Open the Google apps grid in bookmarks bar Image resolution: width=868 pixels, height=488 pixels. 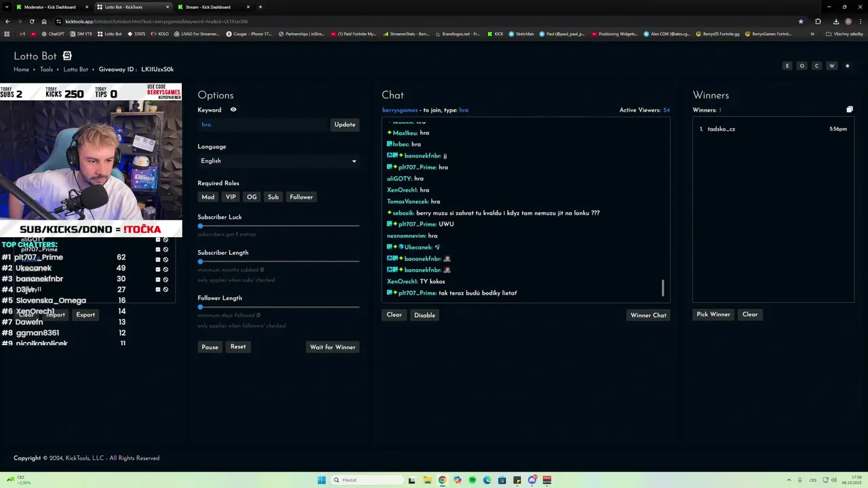(7, 34)
